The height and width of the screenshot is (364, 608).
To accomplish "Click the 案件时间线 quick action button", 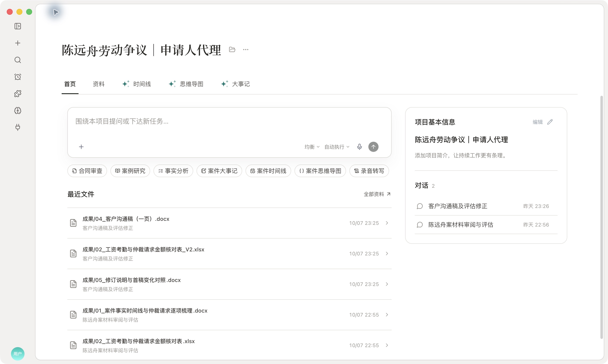I will pos(268,171).
